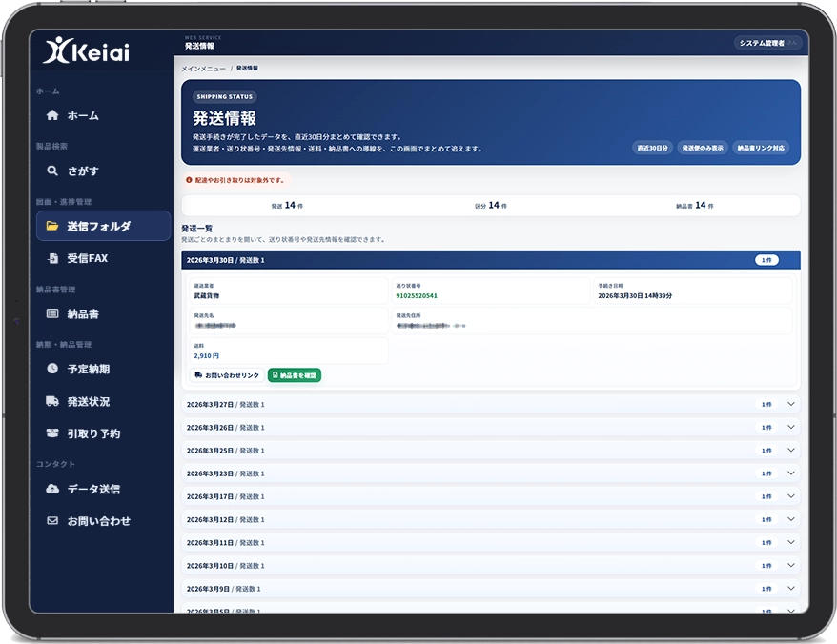The image size is (837, 644).
Task: Open 受信FAX menu item
Action: coord(104,258)
